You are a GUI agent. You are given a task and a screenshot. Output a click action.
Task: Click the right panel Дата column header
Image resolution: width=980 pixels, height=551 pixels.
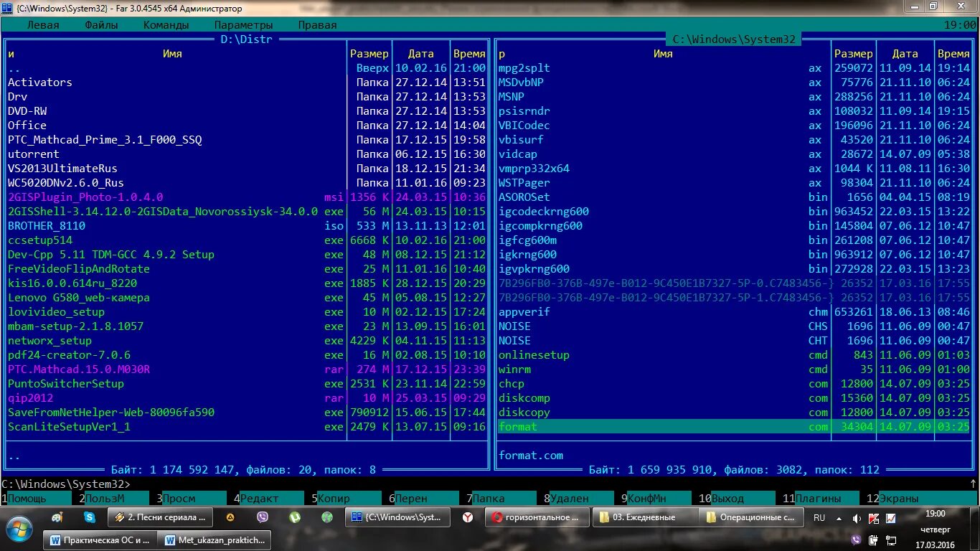[x=905, y=54]
